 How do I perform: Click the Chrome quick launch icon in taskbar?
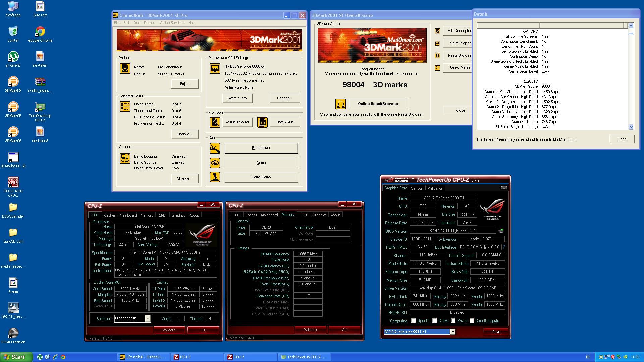(x=63, y=357)
